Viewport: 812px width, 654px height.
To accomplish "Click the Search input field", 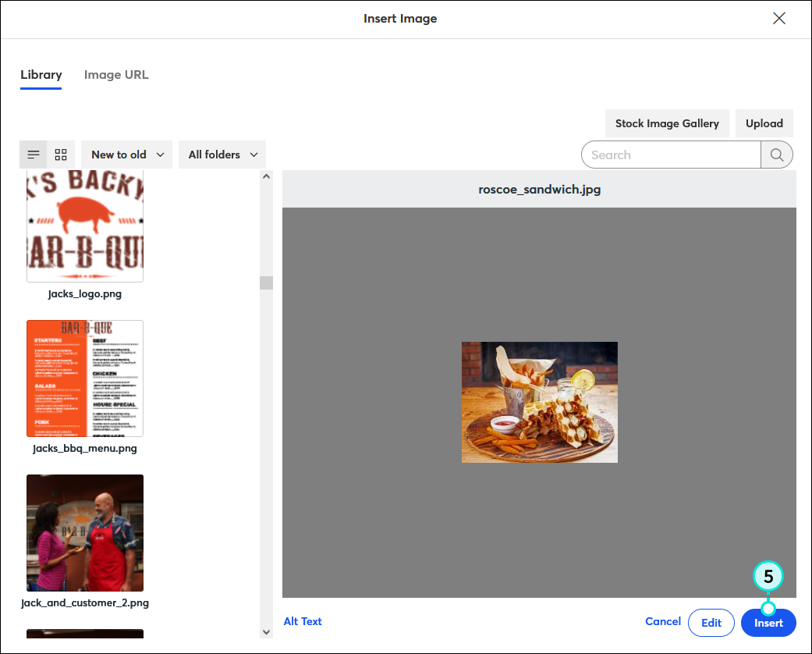I will coord(671,154).
